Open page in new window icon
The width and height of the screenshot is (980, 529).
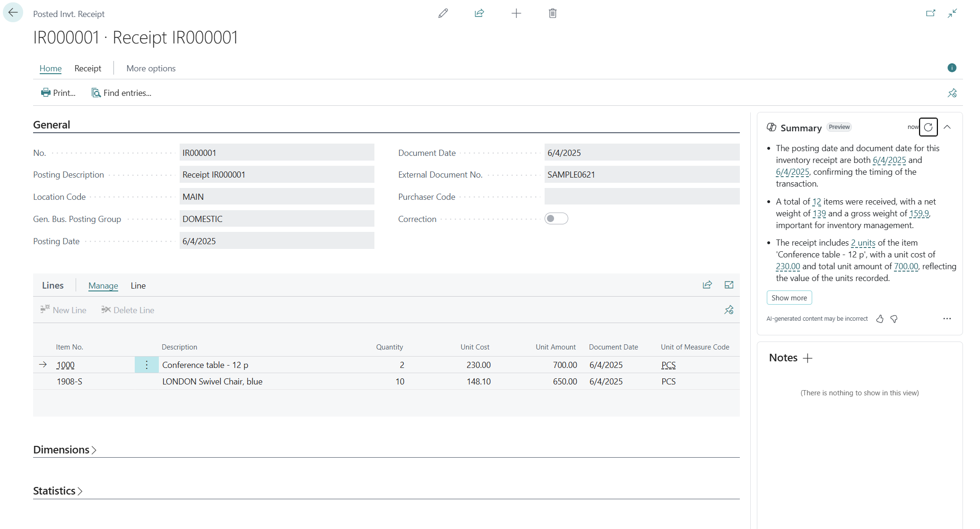[x=930, y=13]
